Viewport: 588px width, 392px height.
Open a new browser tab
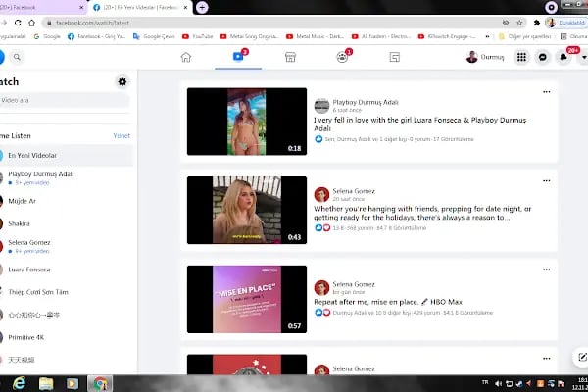coord(202,7)
